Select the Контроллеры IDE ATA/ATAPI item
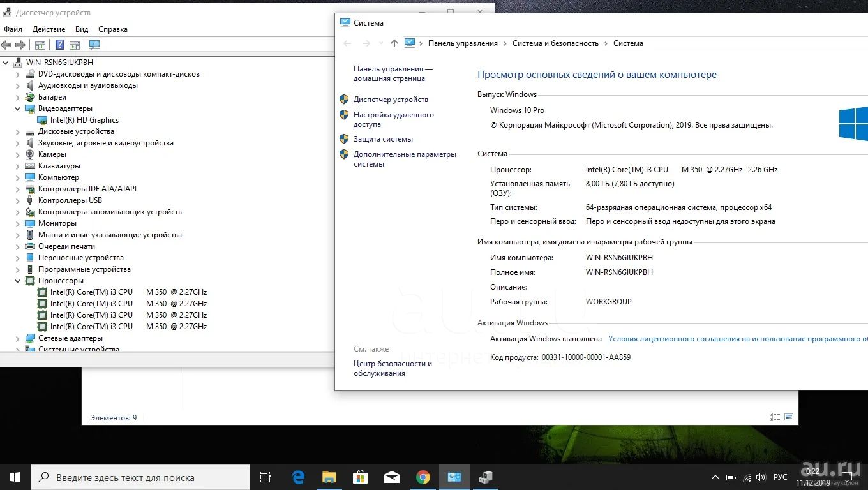The image size is (868, 490). coord(87,189)
